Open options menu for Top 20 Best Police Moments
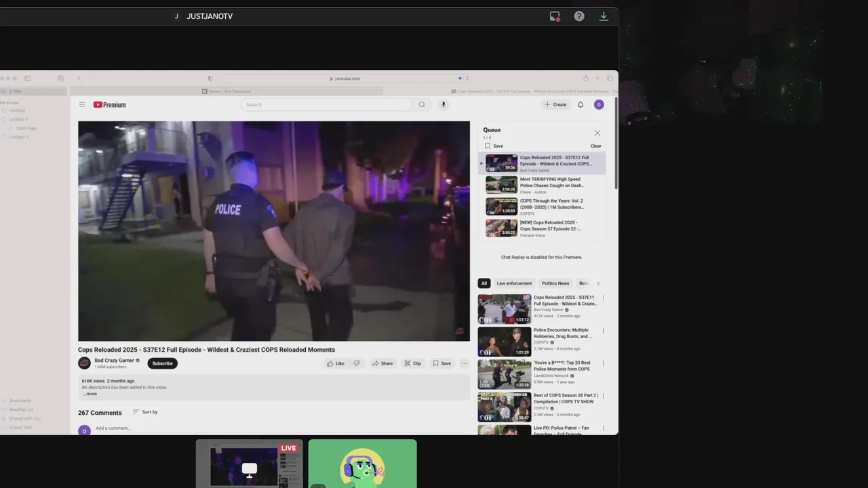Image resolution: width=868 pixels, height=488 pixels. [x=604, y=363]
